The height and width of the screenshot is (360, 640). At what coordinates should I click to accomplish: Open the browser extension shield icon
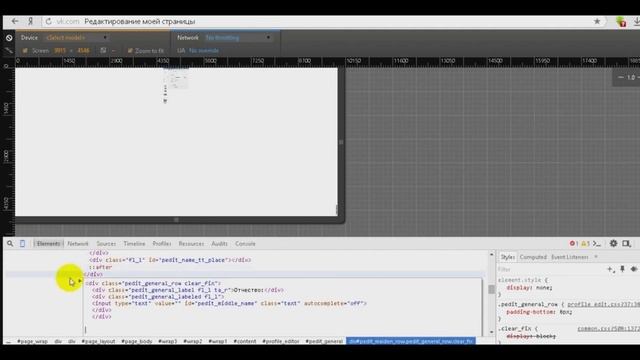621,22
